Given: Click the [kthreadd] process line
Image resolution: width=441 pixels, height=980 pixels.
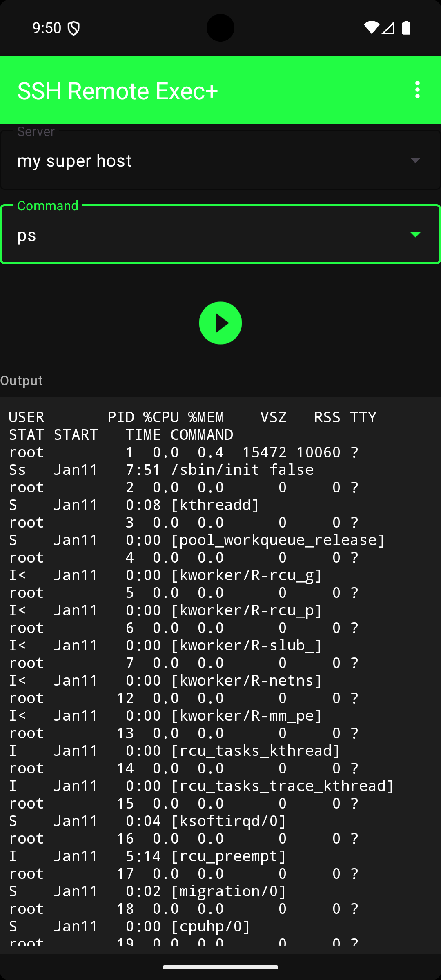Looking at the screenshot, I should [215, 505].
